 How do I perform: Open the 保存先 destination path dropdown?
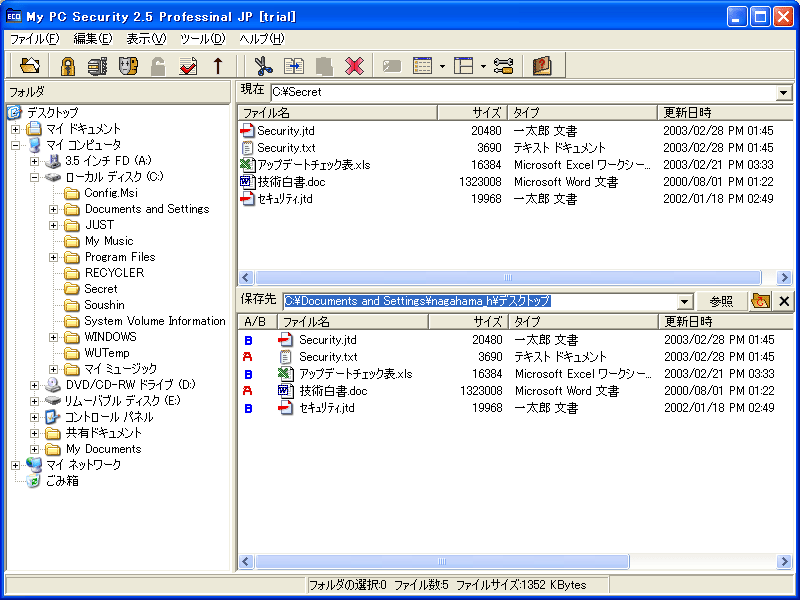tap(684, 302)
